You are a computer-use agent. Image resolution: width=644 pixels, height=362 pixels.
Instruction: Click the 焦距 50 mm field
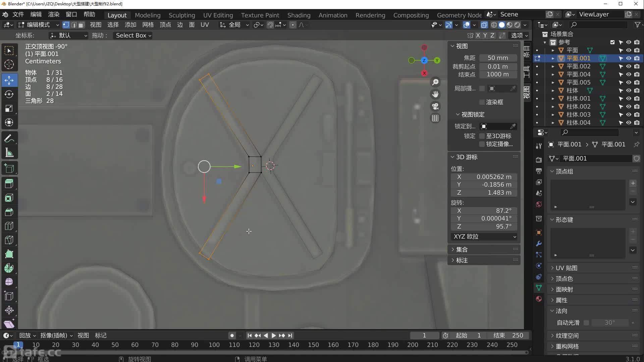pos(497,58)
